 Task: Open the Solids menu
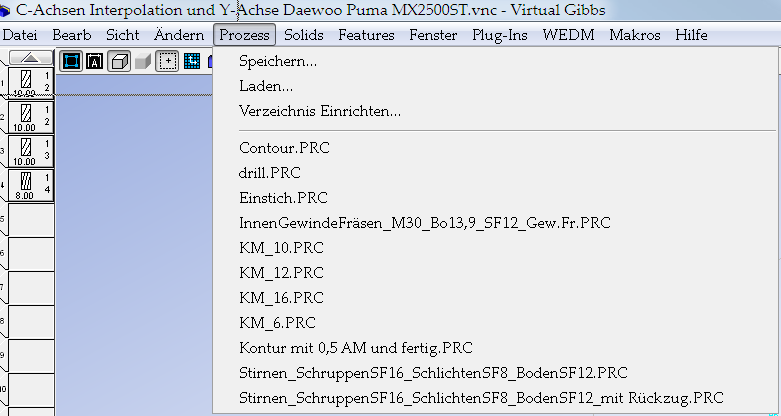point(304,35)
